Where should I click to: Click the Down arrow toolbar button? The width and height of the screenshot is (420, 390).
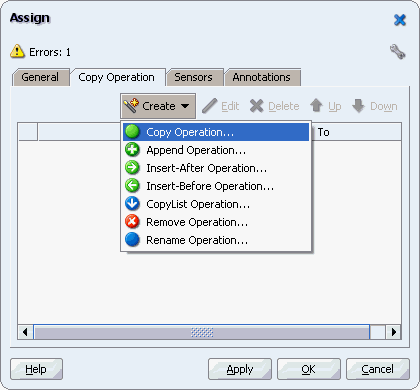(375, 106)
